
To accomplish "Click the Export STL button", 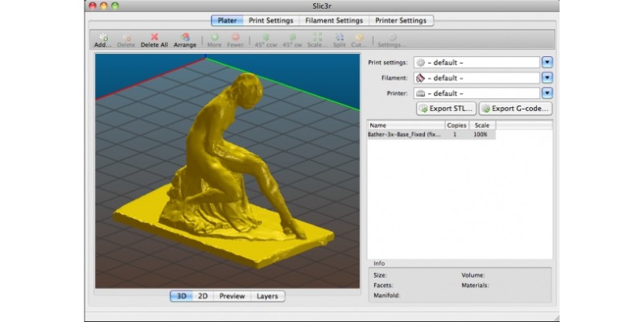I will tap(446, 109).
